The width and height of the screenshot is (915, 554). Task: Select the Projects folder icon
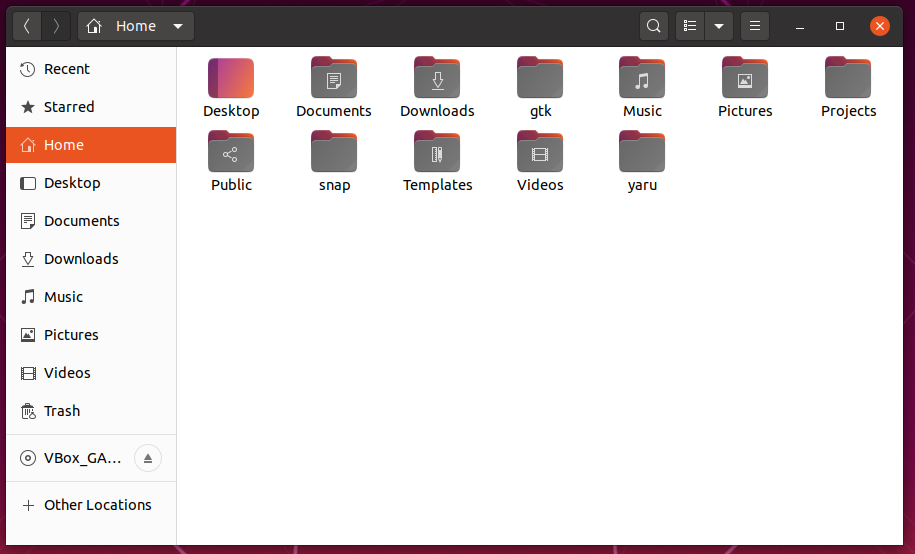click(x=848, y=78)
